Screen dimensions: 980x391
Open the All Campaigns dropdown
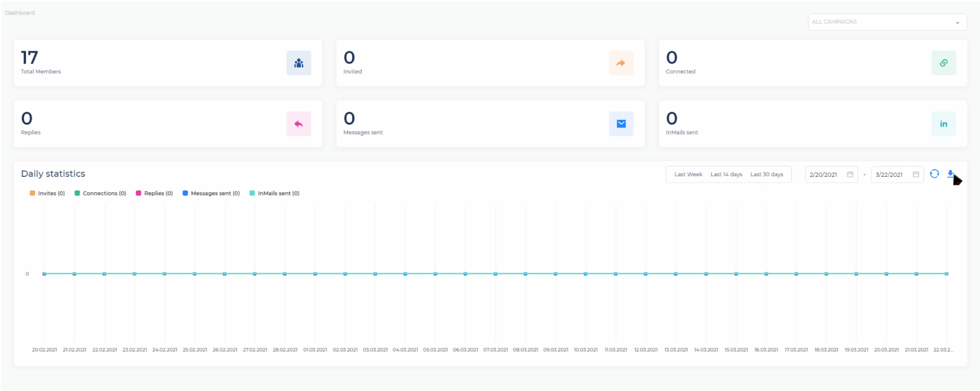click(887, 22)
